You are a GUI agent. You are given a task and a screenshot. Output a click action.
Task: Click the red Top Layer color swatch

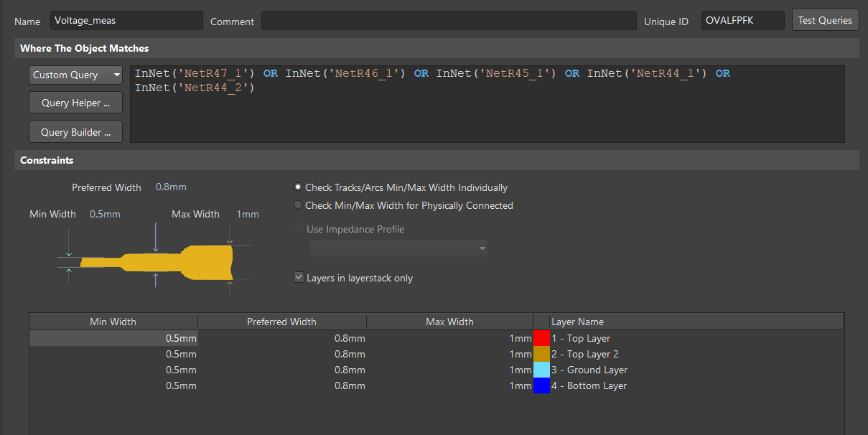(x=541, y=338)
